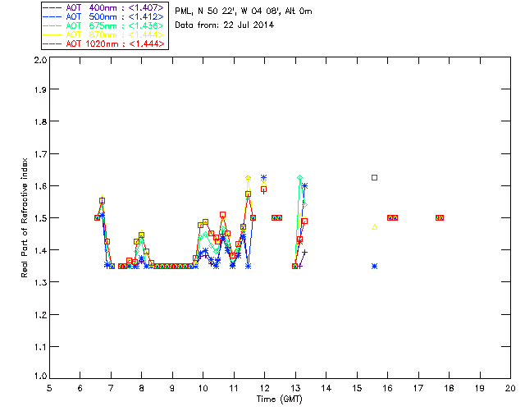This screenshot has width=525, height=420.
Task: Click the y-axis tick label 1.0
Action: pyautogui.click(x=40, y=376)
